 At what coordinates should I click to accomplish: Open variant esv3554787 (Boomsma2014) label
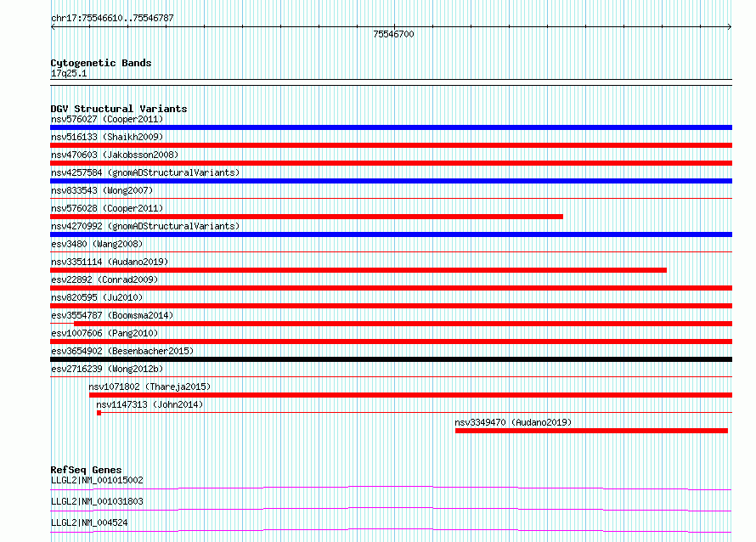pyautogui.click(x=112, y=315)
